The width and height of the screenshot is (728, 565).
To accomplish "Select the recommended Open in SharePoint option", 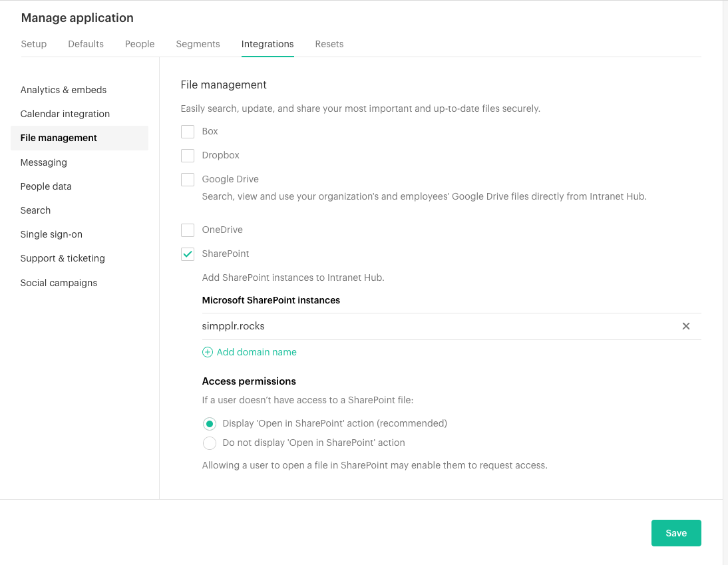I will [x=210, y=423].
